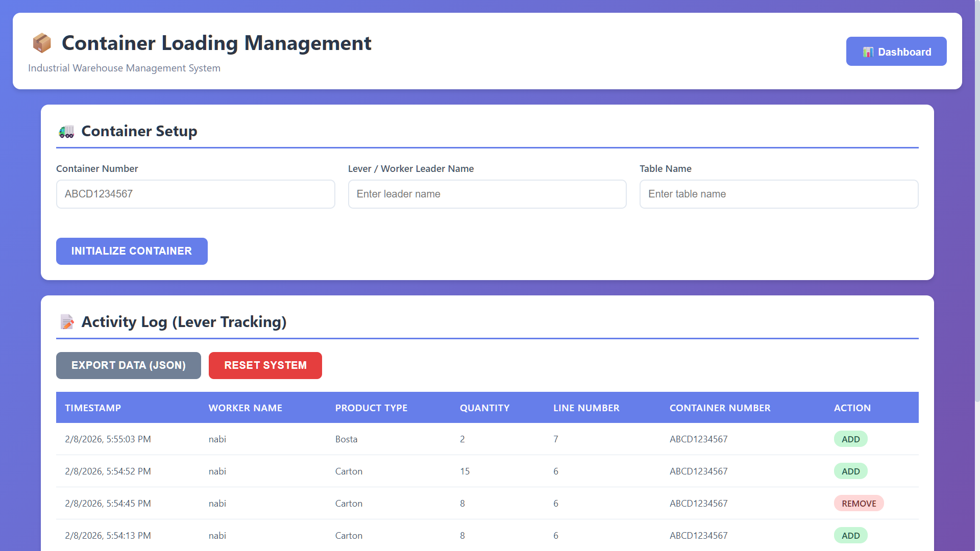
Task: Click the ADD badge on the 15-quantity Carton row
Action: coord(850,471)
